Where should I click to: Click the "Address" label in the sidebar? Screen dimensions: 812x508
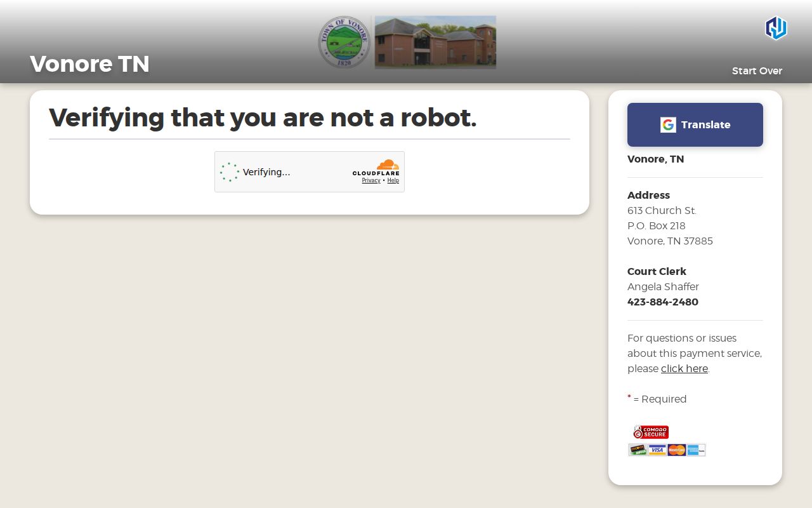[x=648, y=196]
